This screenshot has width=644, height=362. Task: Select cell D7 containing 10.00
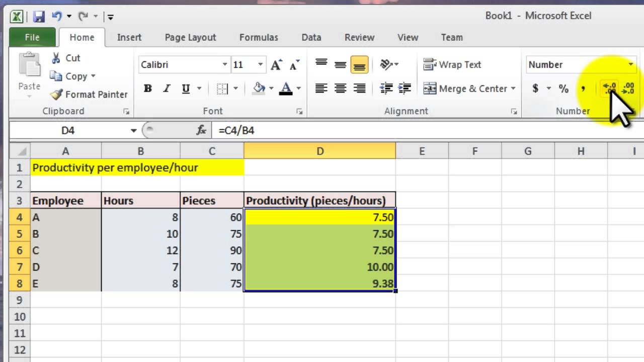319,267
